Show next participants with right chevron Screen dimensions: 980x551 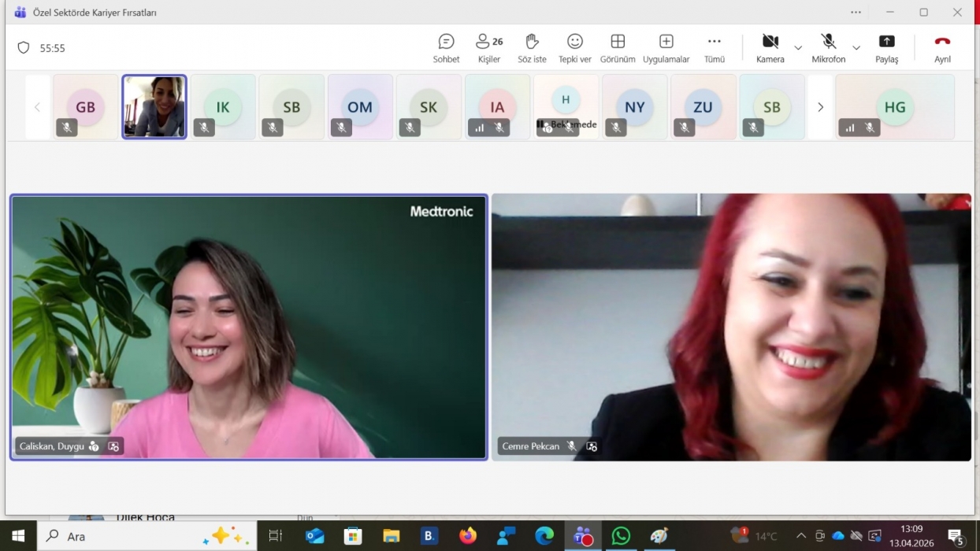point(820,107)
